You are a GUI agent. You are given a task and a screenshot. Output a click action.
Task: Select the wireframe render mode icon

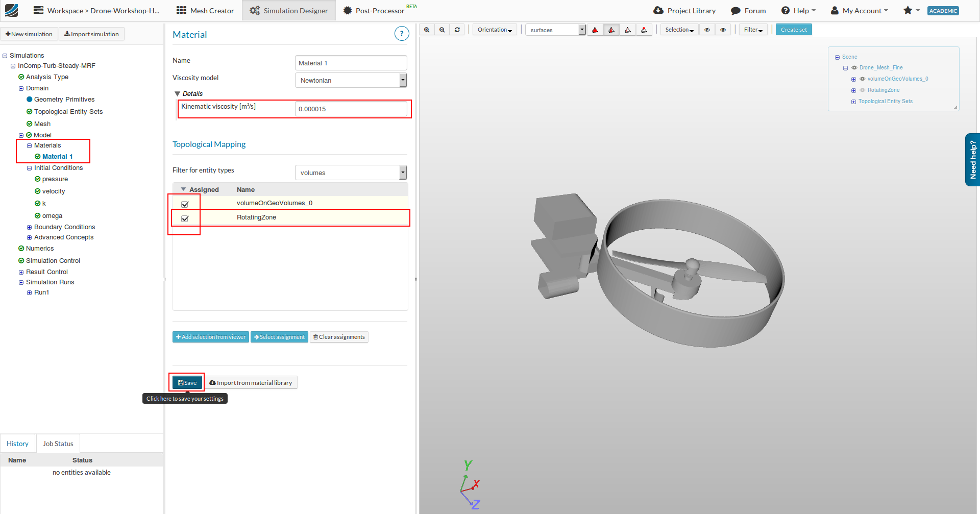coord(628,30)
